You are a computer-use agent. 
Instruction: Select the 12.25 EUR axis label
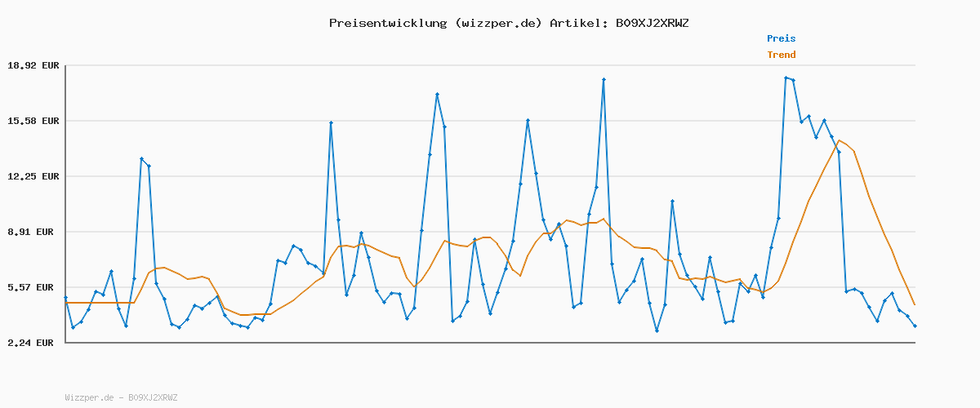tap(33, 176)
